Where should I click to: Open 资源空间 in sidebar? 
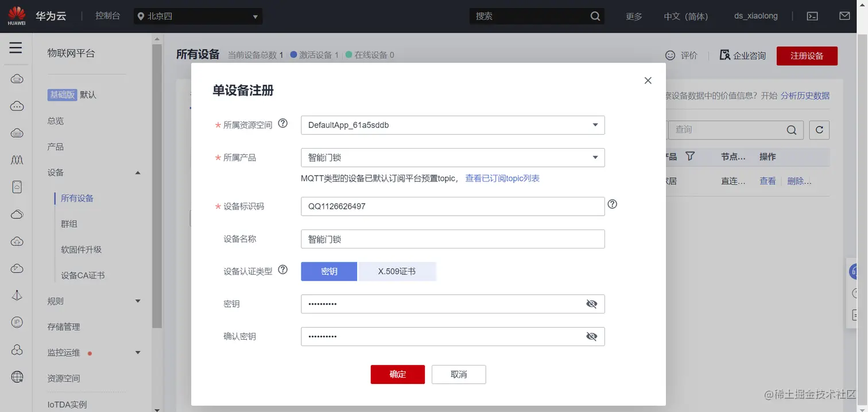(64, 378)
